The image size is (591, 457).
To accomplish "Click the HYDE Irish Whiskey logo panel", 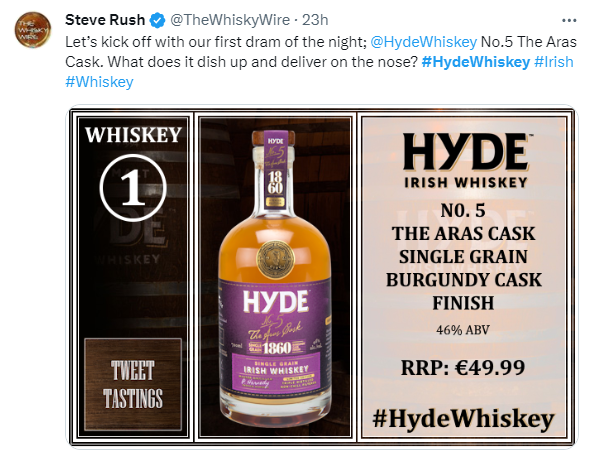I will pos(465,161).
